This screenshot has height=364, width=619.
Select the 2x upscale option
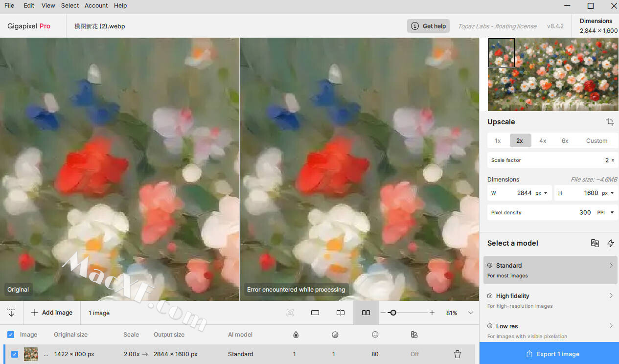pos(520,141)
